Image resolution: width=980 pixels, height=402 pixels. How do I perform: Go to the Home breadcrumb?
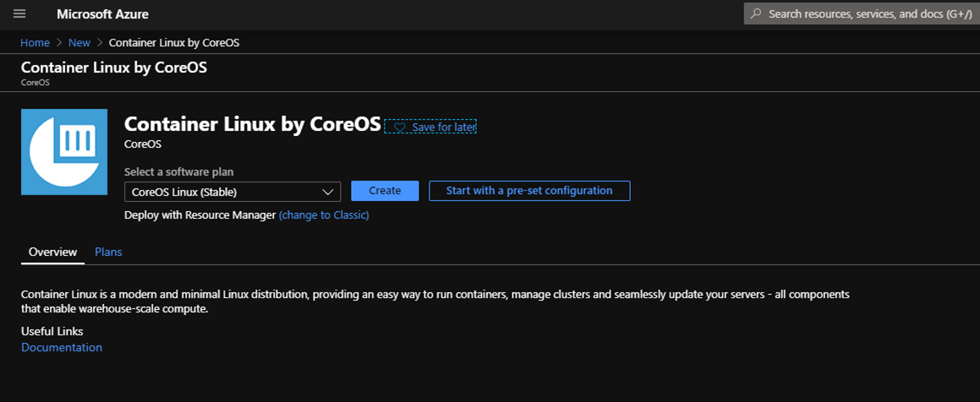pyautogui.click(x=35, y=42)
